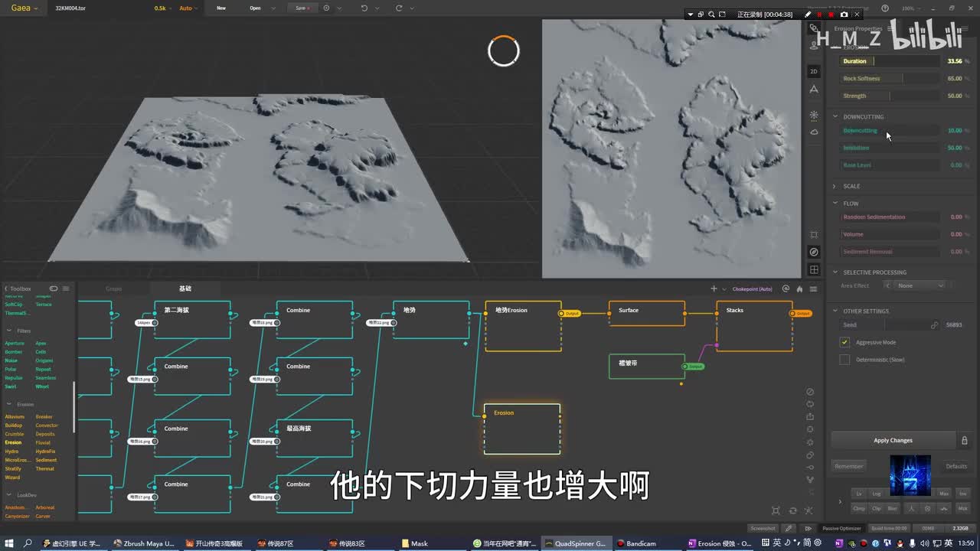The height and width of the screenshot is (551, 980).
Task: Enable the Deterministic (Slow) checkbox
Action: click(844, 360)
